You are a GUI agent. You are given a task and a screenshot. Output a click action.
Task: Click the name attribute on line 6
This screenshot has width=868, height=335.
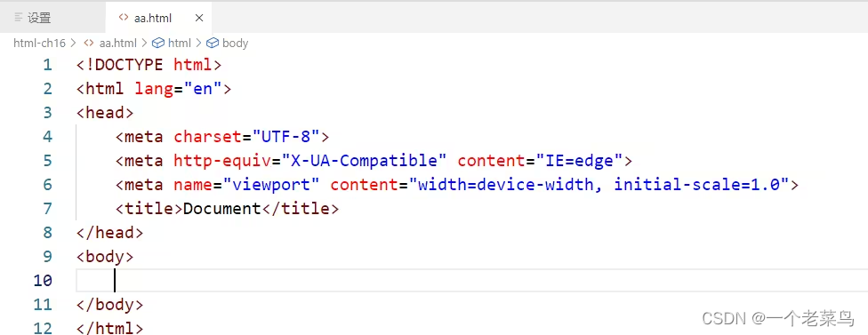coord(193,185)
